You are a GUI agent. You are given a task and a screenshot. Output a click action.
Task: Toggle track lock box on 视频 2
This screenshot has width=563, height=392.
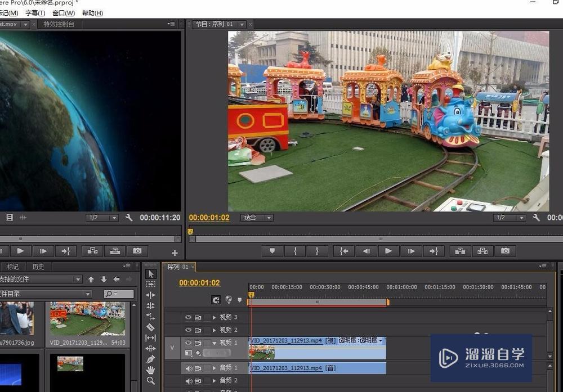[x=207, y=330]
